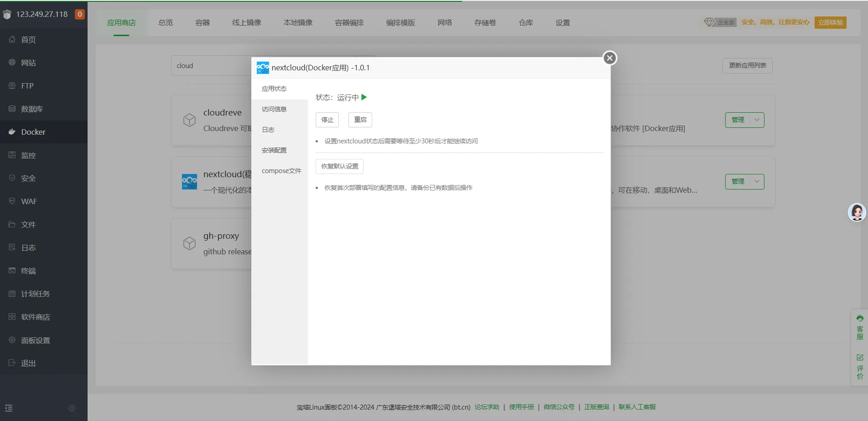Select 日志 in dialog menu
This screenshot has width=868, height=421.
coord(280,130)
